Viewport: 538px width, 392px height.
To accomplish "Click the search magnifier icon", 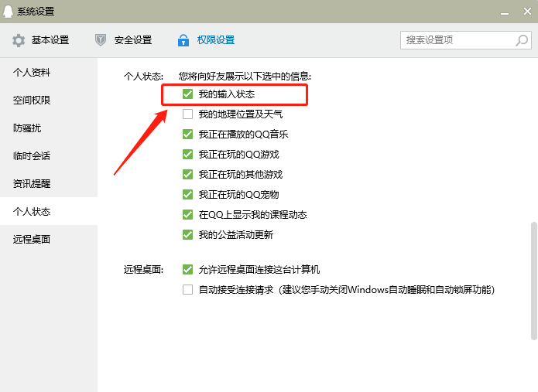I will click(x=522, y=40).
